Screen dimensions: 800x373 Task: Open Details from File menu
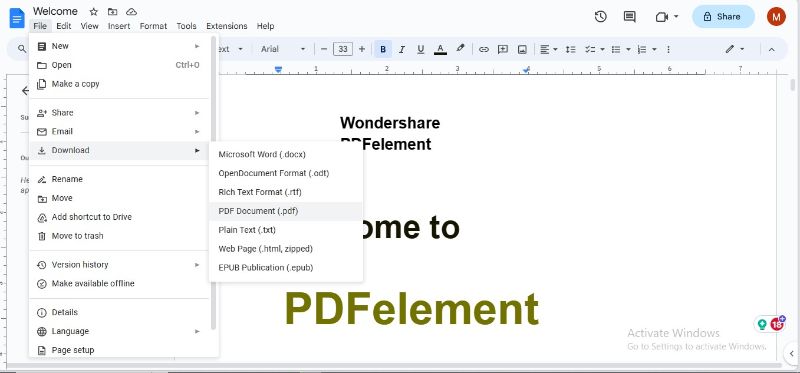click(119, 312)
